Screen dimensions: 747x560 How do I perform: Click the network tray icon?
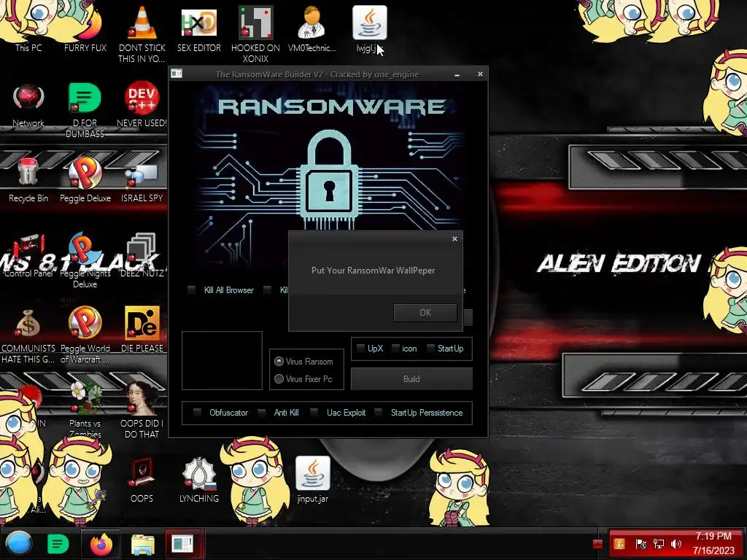tap(659, 544)
